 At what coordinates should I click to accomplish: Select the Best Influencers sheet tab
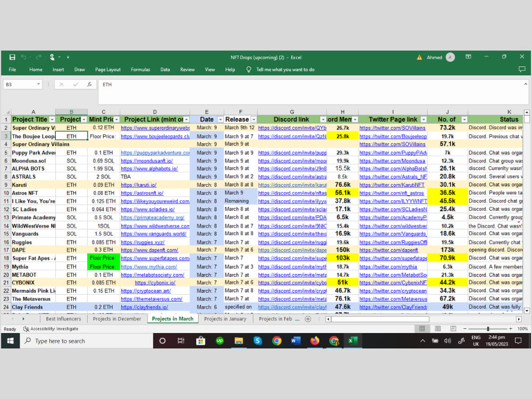click(63, 319)
